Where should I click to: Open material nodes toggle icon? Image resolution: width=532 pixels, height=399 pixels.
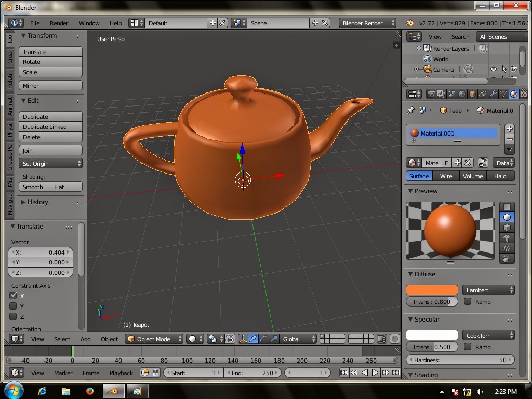pyautogui.click(x=483, y=163)
